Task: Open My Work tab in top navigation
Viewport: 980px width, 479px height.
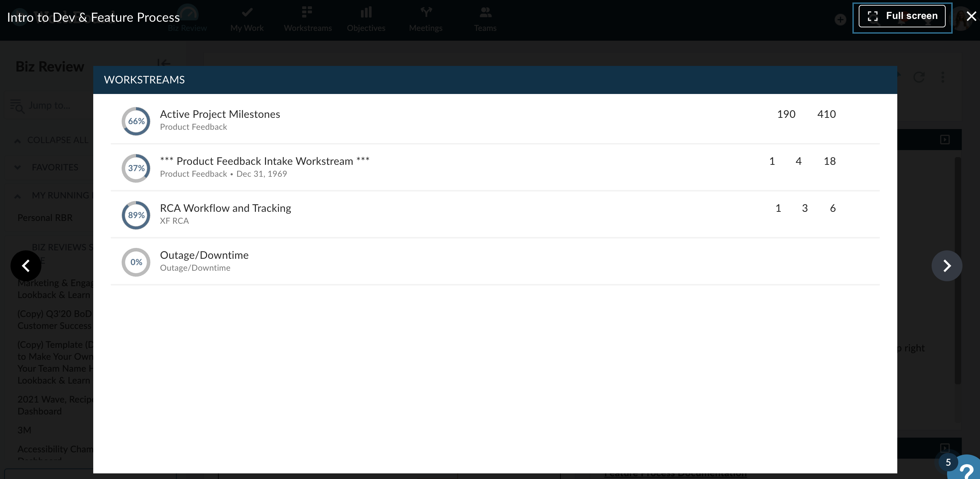Action: (247, 19)
